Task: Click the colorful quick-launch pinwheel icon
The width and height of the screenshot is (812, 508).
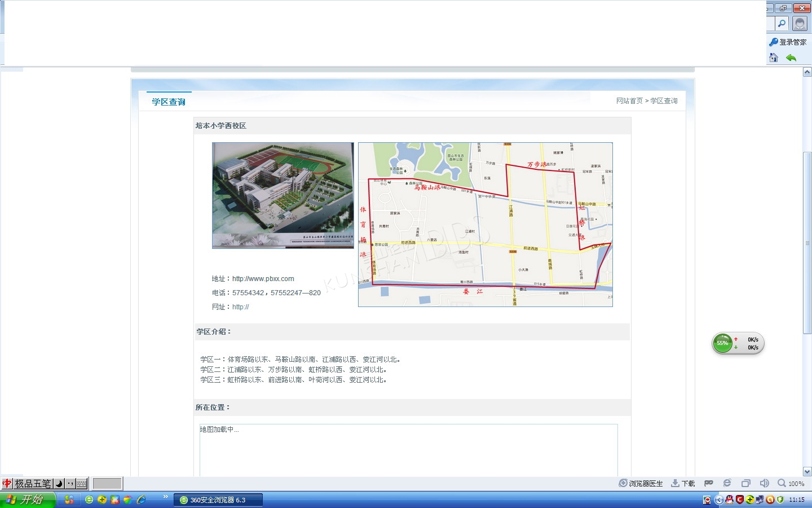Action: point(69,500)
